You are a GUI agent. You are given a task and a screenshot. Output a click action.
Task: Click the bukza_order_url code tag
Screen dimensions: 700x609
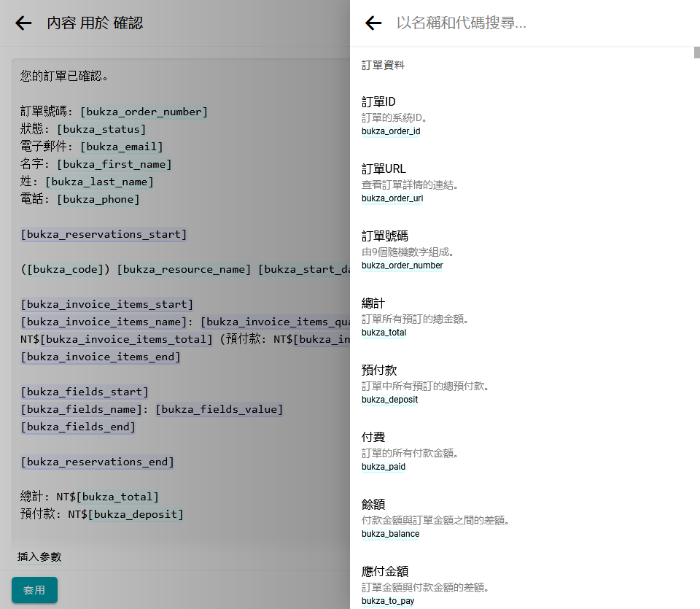pos(392,198)
